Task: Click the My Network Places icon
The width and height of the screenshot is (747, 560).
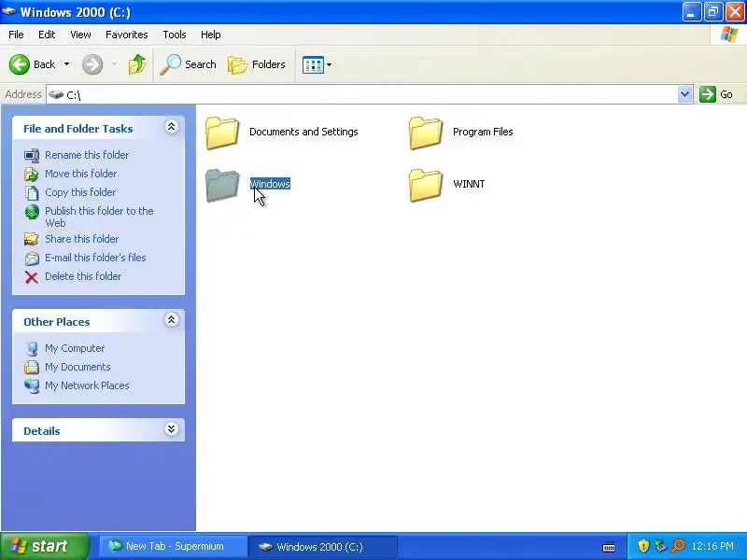Action: [x=32, y=385]
